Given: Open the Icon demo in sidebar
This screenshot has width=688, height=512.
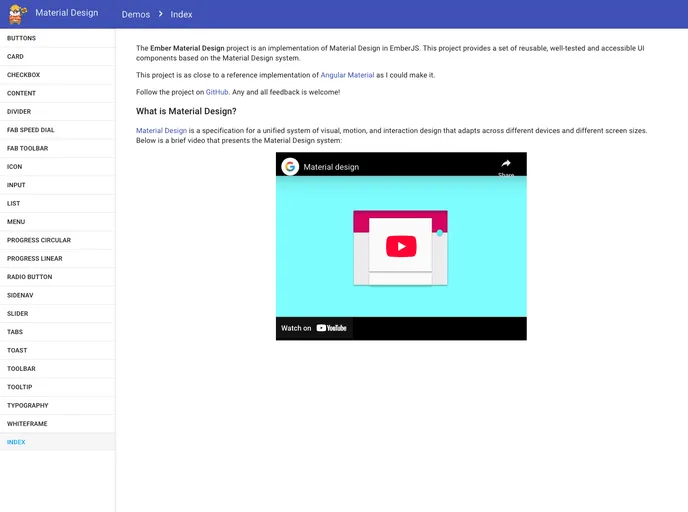Looking at the screenshot, I should 57,167.
